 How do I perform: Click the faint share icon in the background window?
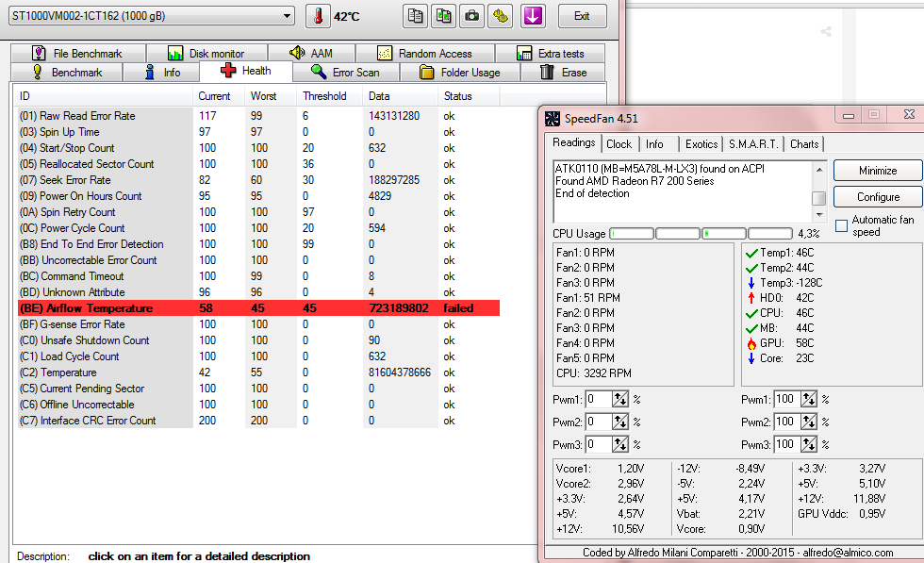tap(826, 32)
